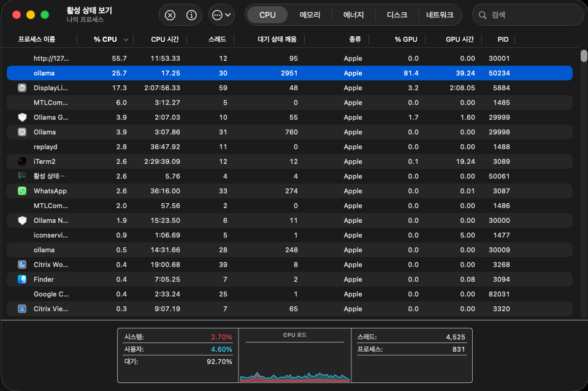Switch to the 디스크 tab
Screen dimensions: 588x391
(x=397, y=15)
